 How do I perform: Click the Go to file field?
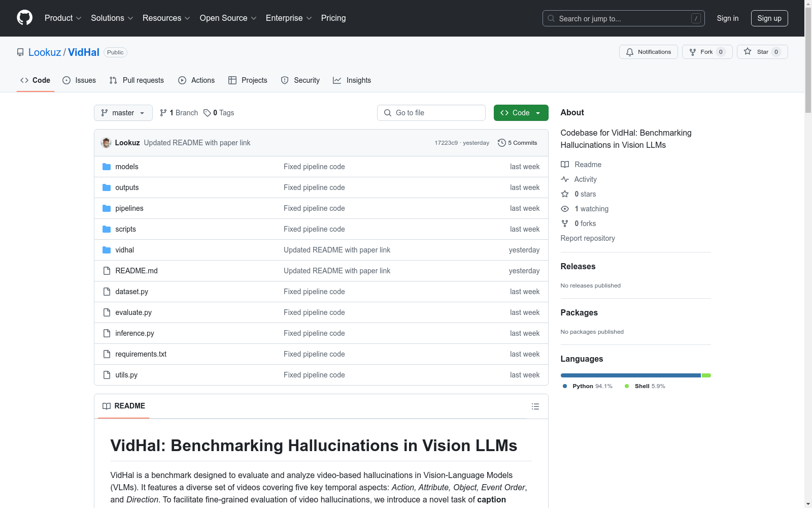pos(431,113)
